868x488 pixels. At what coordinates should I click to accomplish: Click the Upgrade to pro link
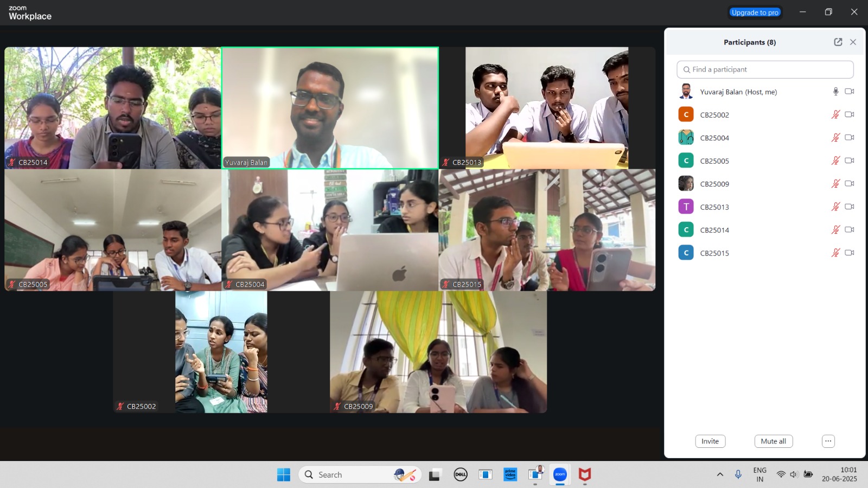coord(755,12)
